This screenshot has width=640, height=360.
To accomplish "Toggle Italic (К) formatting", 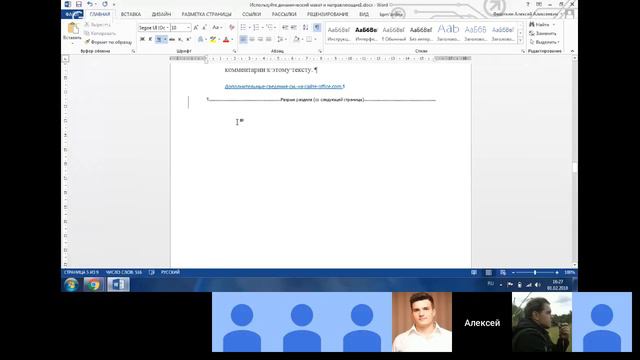I will (x=150, y=39).
